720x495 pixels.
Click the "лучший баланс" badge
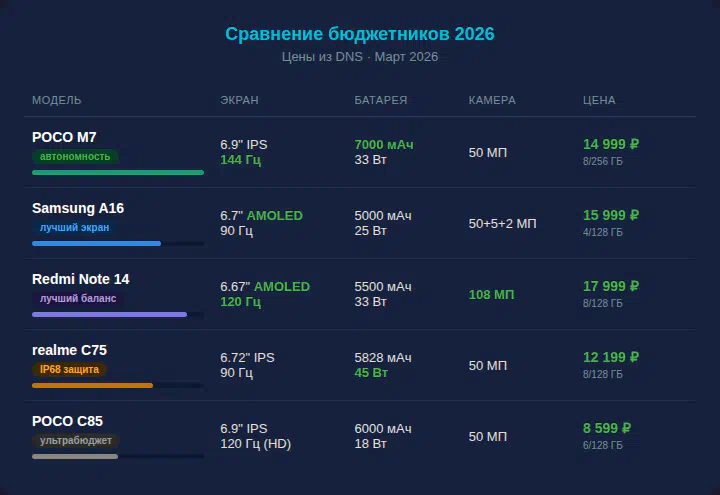(x=78, y=298)
